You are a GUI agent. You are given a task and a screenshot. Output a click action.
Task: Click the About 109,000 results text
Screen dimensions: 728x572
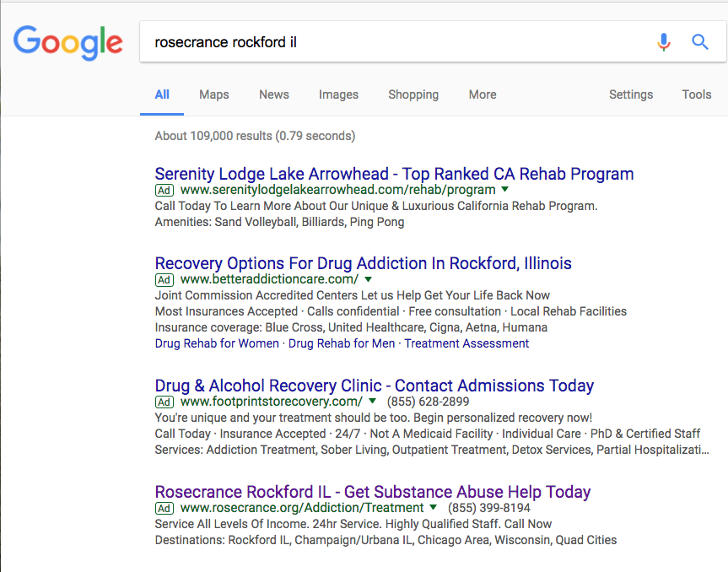tap(255, 136)
